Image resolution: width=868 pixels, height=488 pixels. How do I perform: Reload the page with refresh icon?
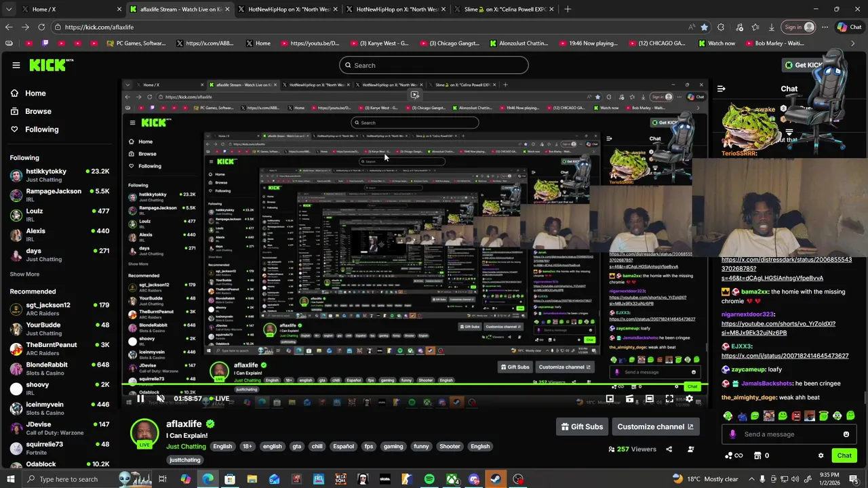coord(41,27)
